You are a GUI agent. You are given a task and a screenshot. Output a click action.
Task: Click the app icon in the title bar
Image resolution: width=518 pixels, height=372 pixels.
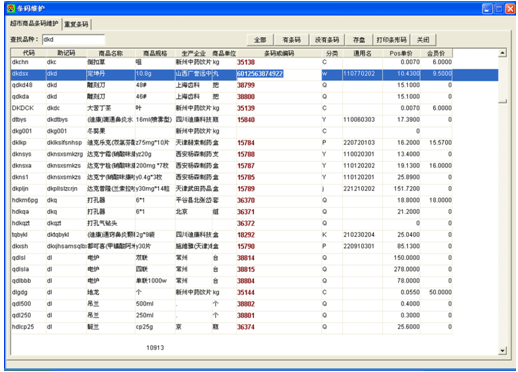11,8
